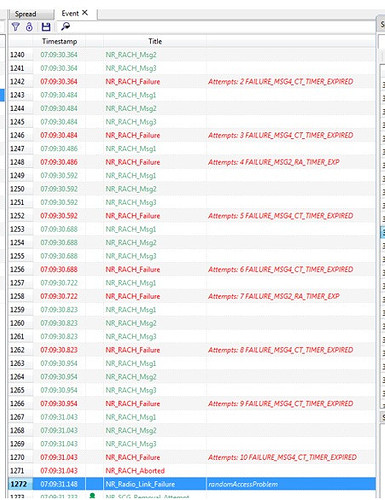
Task: Select the Event tab
Action: [x=70, y=13]
